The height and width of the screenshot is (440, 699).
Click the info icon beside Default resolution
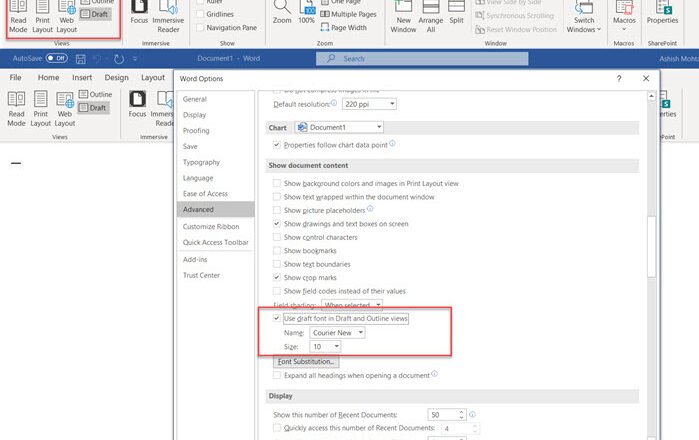click(333, 103)
